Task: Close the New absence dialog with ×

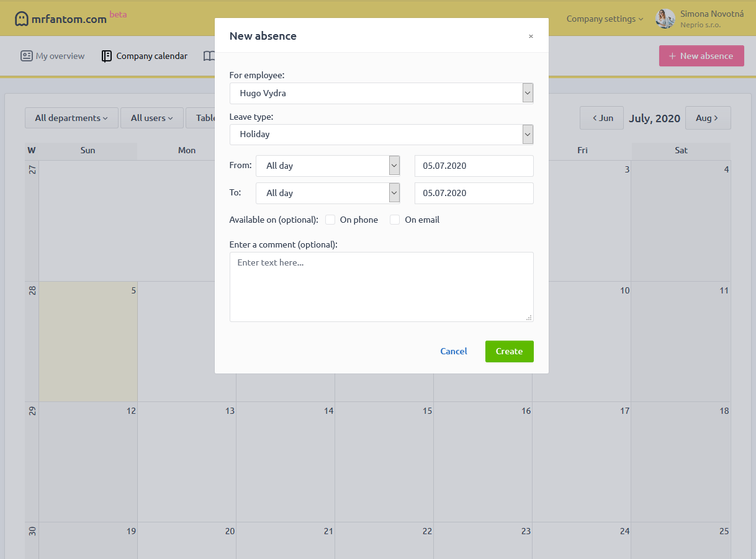Action: 531,36
